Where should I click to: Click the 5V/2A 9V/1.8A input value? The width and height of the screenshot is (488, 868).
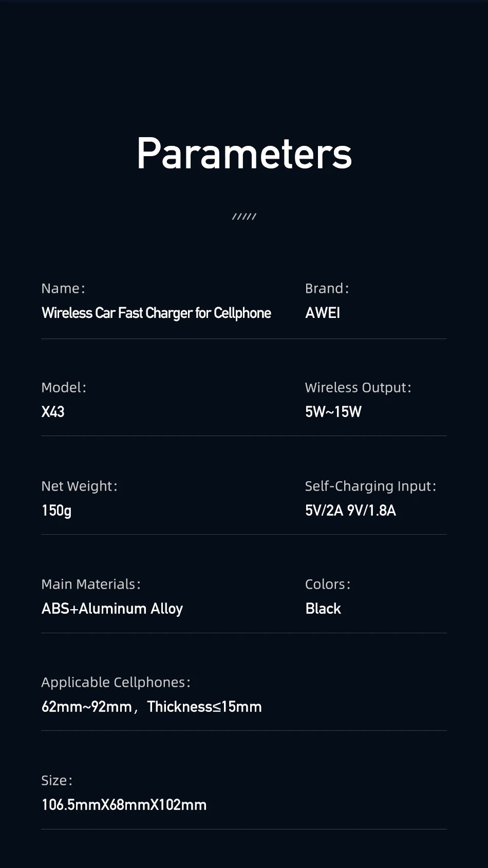point(350,511)
